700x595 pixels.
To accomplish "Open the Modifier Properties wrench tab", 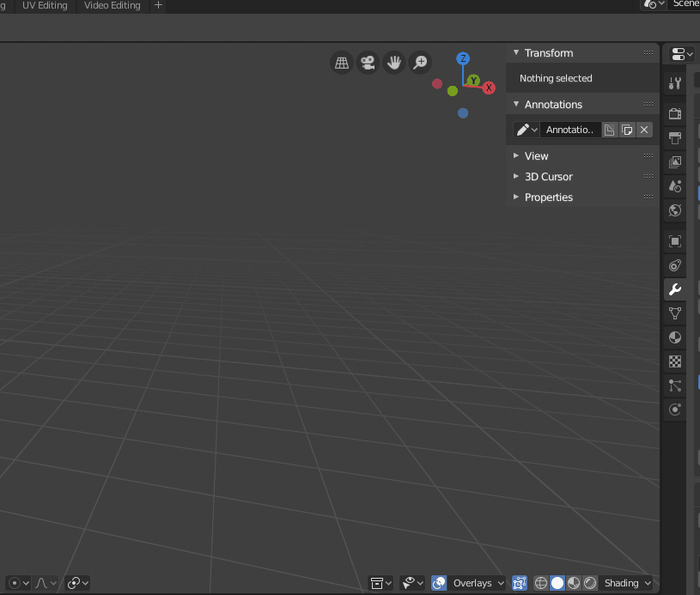I will click(674, 289).
